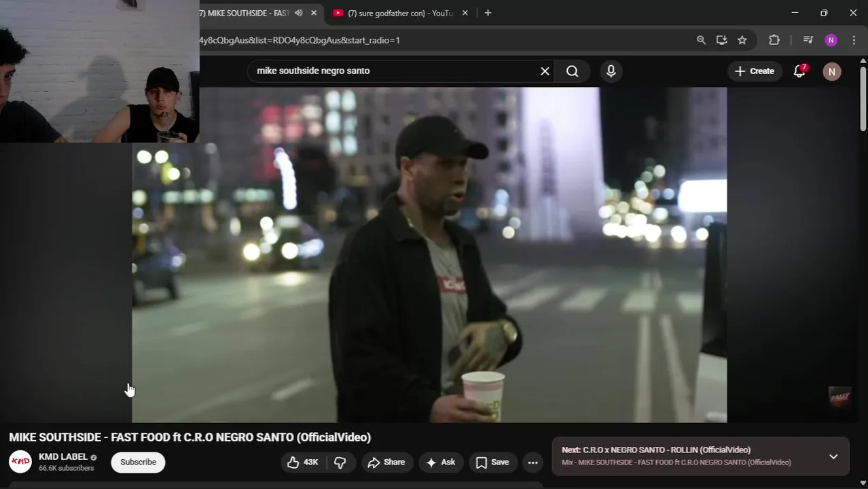Open the KMD LABEL channel name link

63,457
